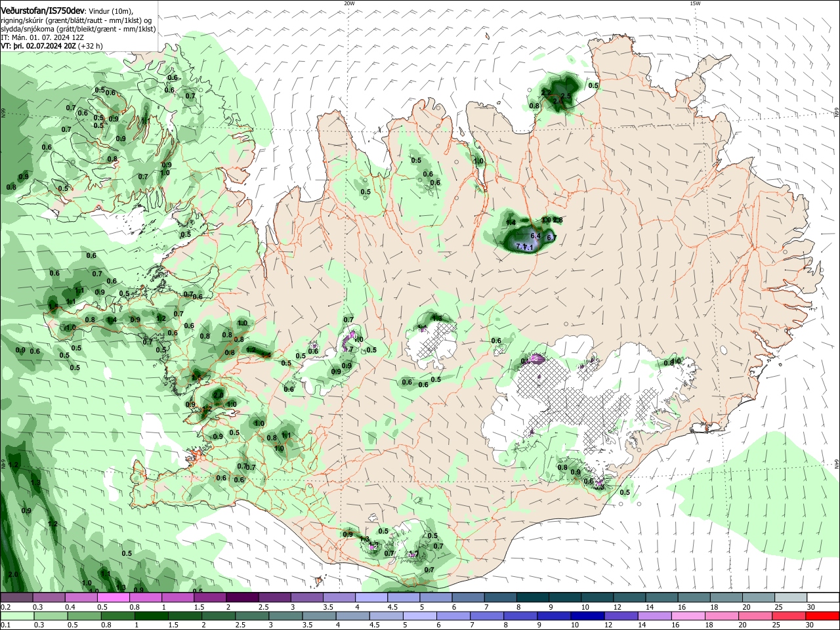Viewport: 840px width, 630px height.
Task: Click the 2.8 value beside the dark rain cell
Action: 558,220
